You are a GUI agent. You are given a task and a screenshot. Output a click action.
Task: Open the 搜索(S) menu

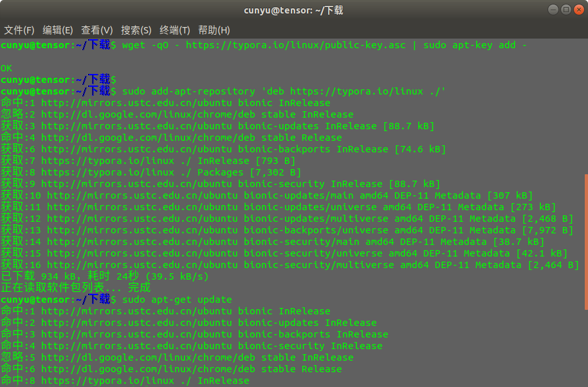click(x=136, y=30)
